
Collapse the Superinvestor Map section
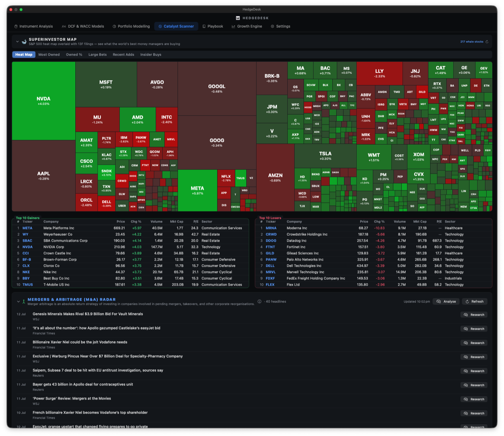(17, 41)
